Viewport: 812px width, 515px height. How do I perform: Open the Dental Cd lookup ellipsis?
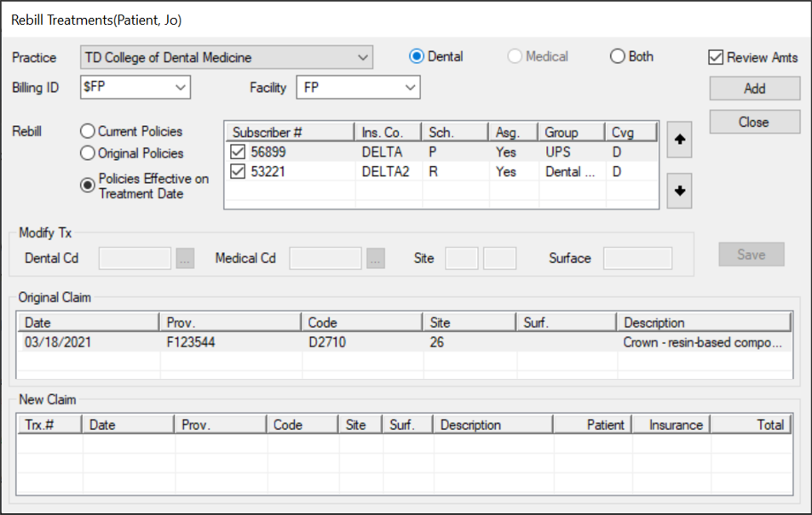[185, 259]
